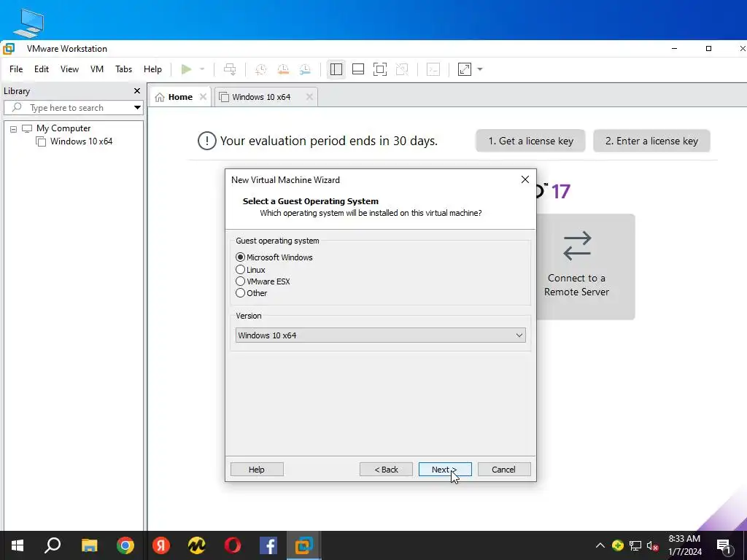This screenshot has width=747, height=560.
Task: Click the muted volume tray icon
Action: 652,545
